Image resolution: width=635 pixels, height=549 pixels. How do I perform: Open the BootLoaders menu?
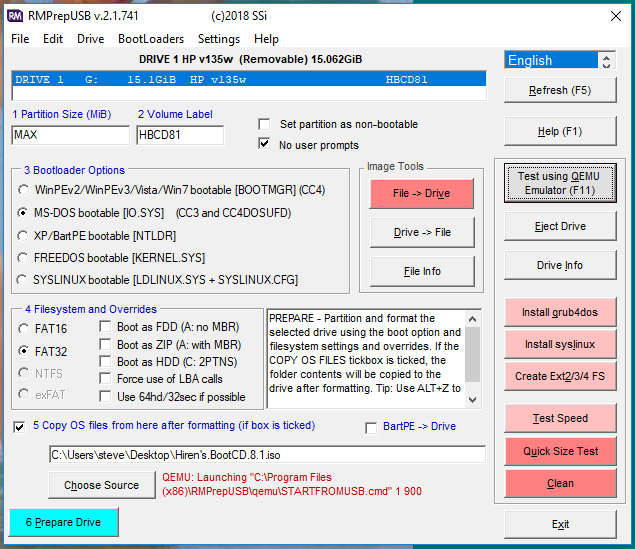click(151, 39)
